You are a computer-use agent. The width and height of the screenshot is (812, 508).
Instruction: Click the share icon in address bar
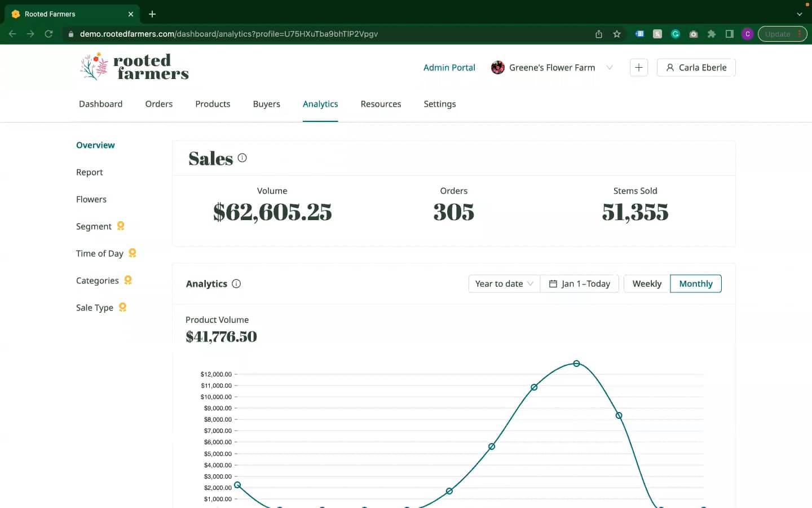click(x=599, y=34)
